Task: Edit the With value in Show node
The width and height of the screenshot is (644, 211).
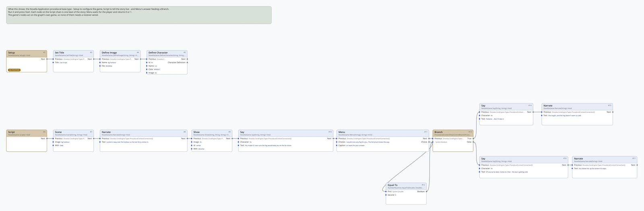Action: pyautogui.click(x=202, y=149)
